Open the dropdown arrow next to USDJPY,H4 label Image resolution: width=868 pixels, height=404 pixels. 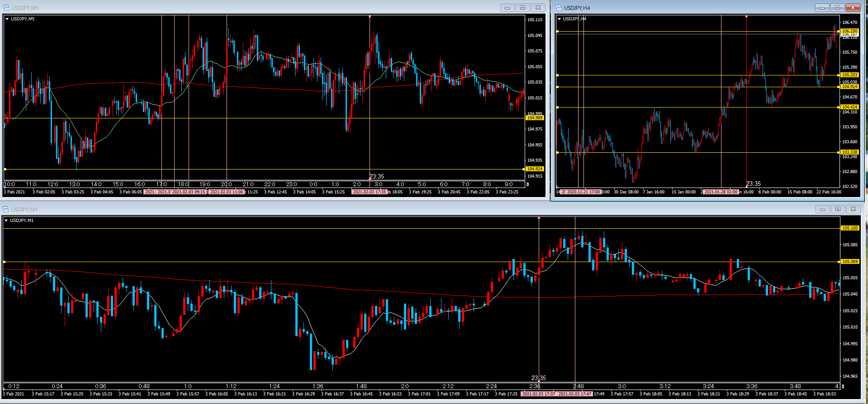pos(560,19)
